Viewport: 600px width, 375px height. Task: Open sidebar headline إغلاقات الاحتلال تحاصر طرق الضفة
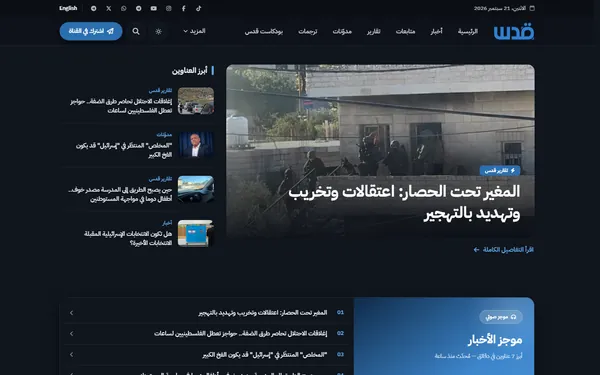(x=121, y=106)
